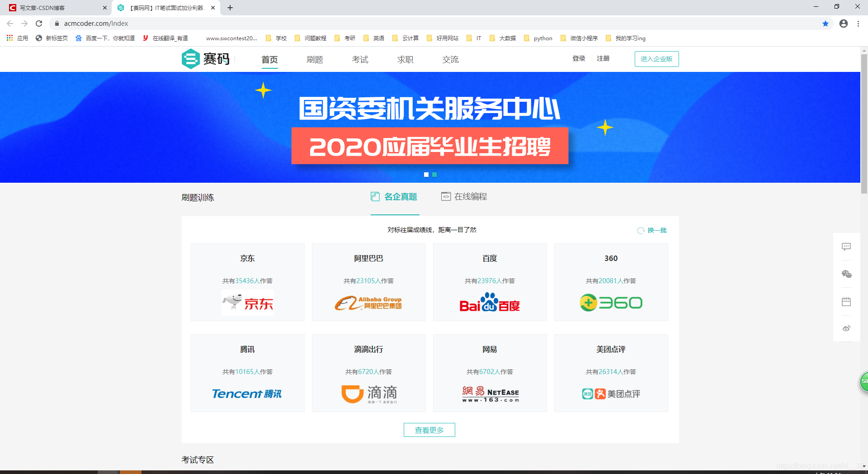Bookmark this page with star icon
This screenshot has width=868, height=474.
(x=826, y=24)
